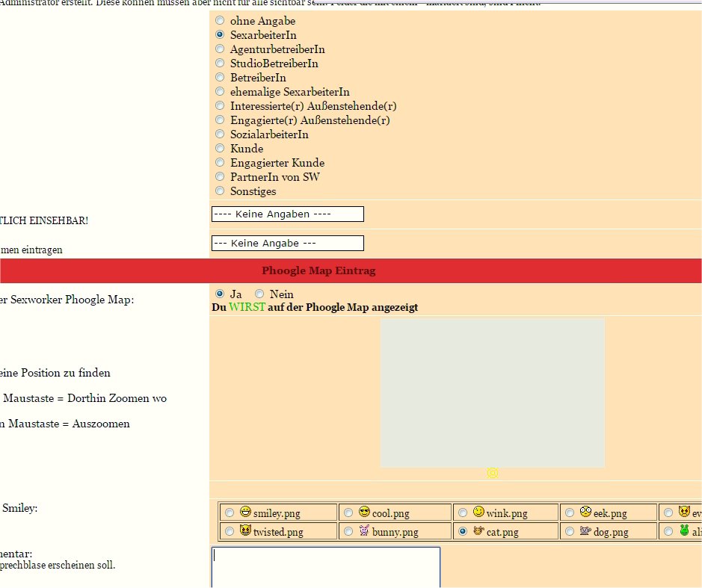Click the twisted.png devil smiley icon

(246, 531)
